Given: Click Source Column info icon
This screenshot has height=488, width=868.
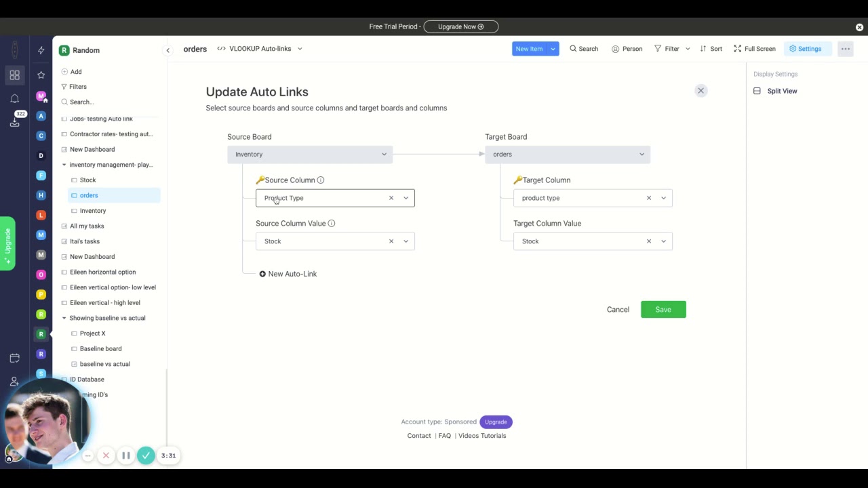Looking at the screenshot, I should click(321, 180).
